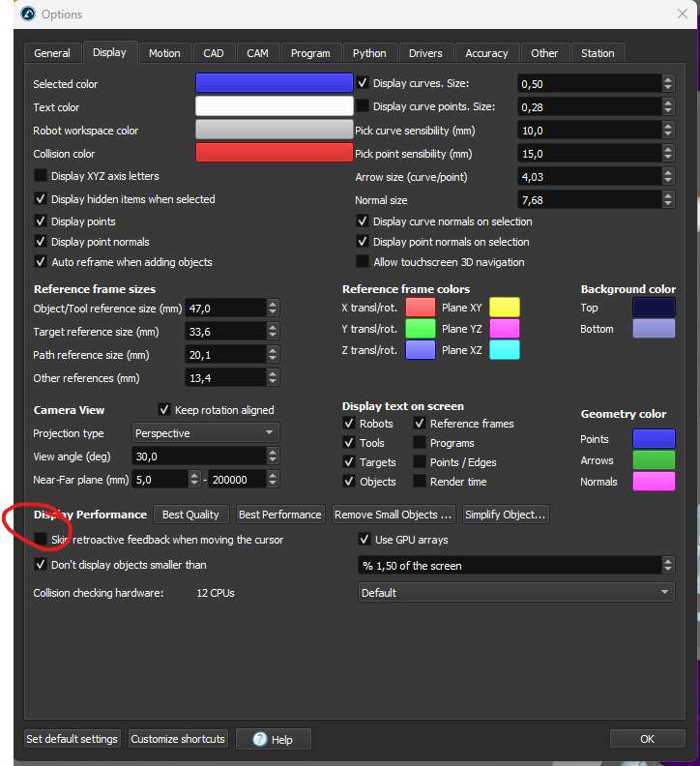The image size is (700, 766).
Task: Pick the Plane XY yellow color swatch
Action: 504,308
